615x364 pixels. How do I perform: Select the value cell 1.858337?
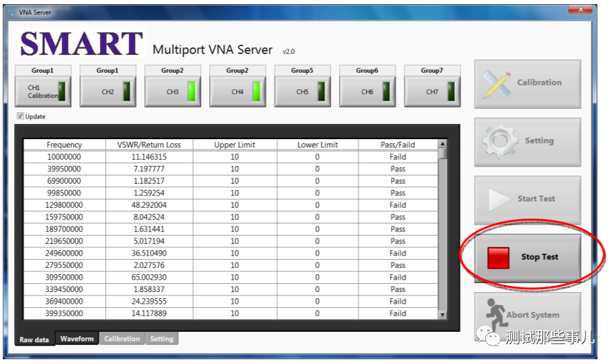tap(149, 289)
